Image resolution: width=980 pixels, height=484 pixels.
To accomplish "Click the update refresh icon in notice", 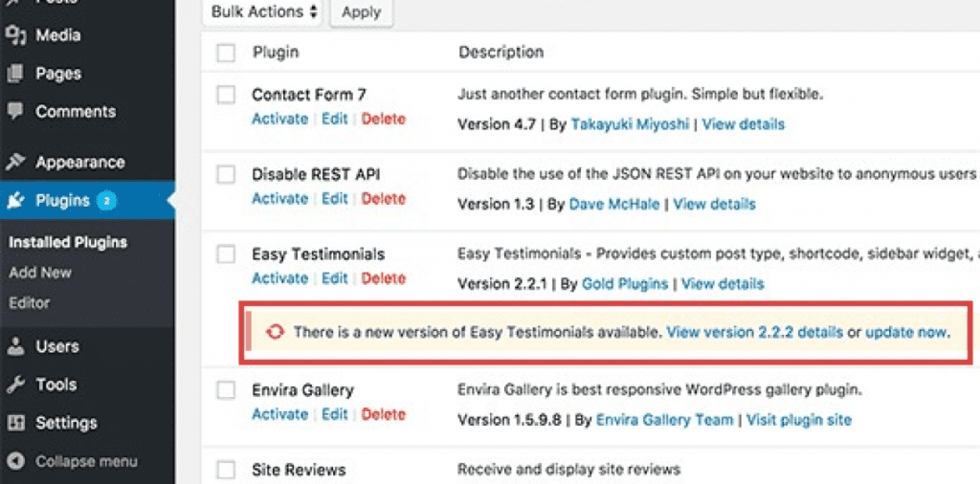I will (274, 332).
